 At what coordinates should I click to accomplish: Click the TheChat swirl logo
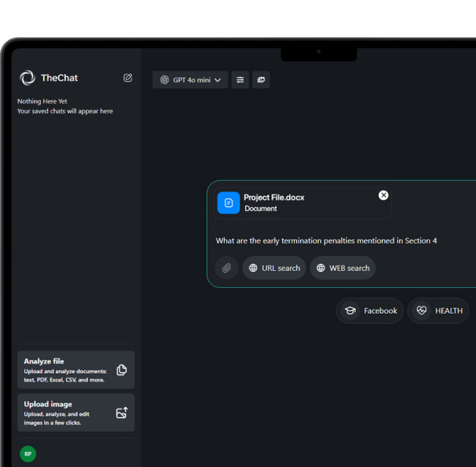(27, 78)
